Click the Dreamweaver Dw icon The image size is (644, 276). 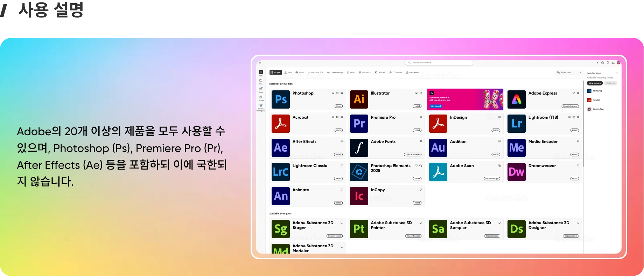pyautogui.click(x=517, y=172)
